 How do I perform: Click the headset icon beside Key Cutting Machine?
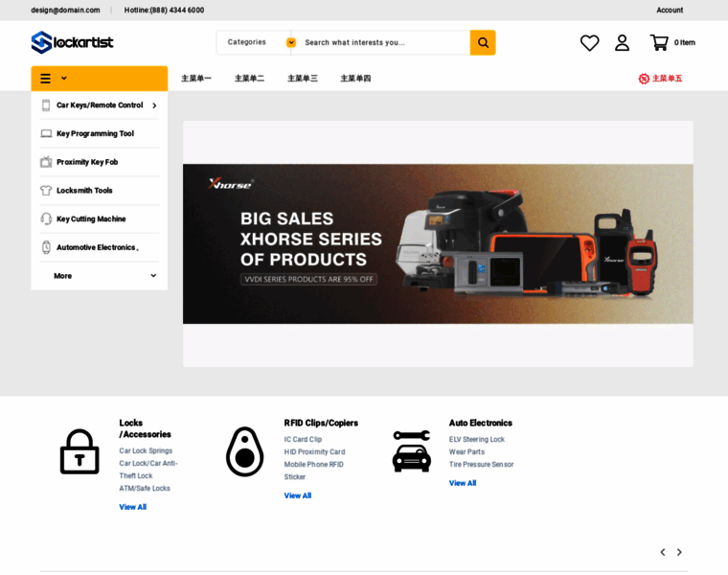click(x=46, y=218)
